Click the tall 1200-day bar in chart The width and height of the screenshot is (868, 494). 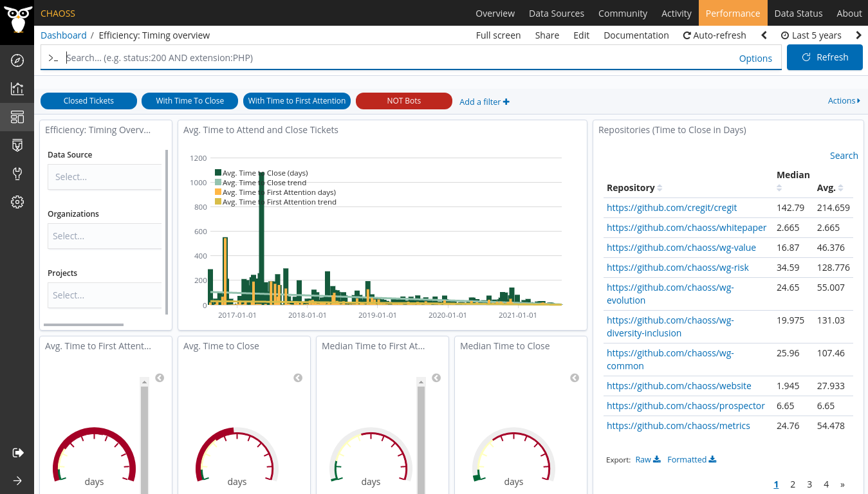click(261, 238)
